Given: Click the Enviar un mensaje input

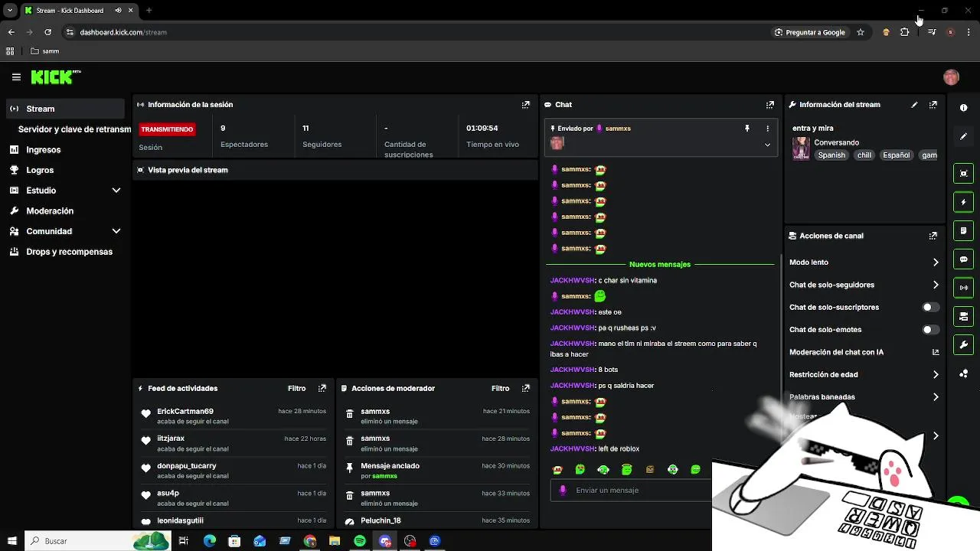Looking at the screenshot, I should point(631,491).
